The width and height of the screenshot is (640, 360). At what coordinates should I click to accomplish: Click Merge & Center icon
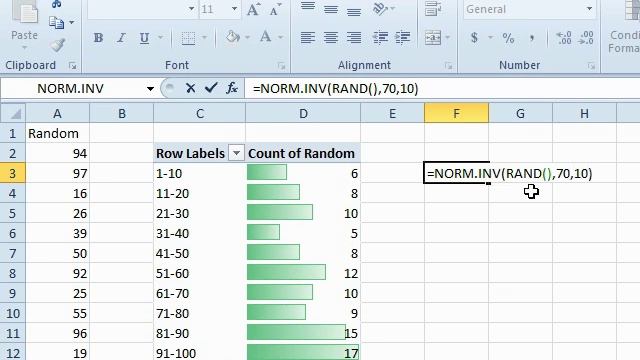point(433,38)
